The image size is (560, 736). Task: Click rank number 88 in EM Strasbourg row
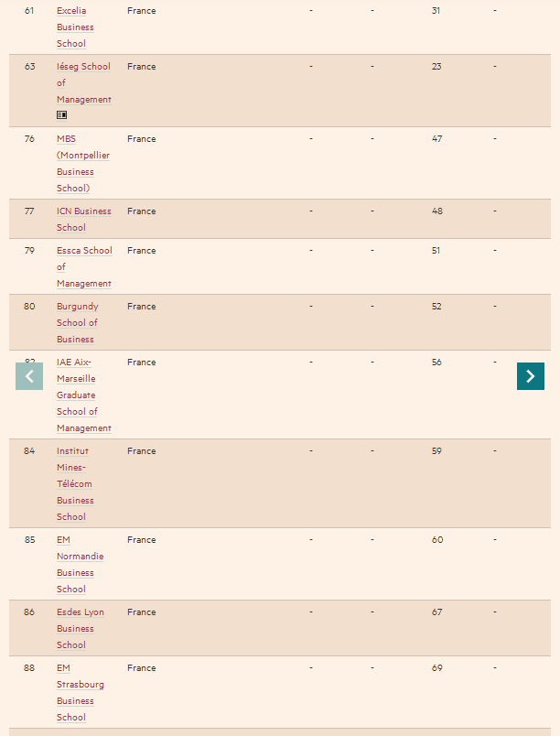[29, 668]
